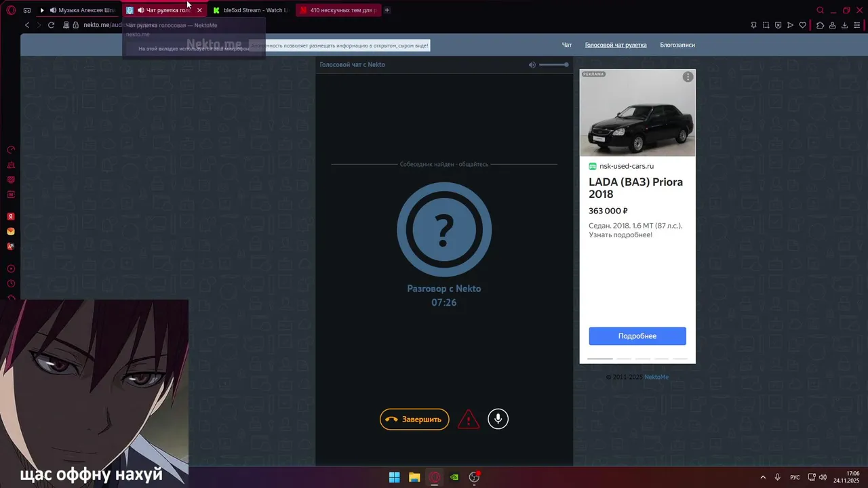868x488 pixels.
Task: Open history clock sidebar icon
Action: (x=11, y=283)
